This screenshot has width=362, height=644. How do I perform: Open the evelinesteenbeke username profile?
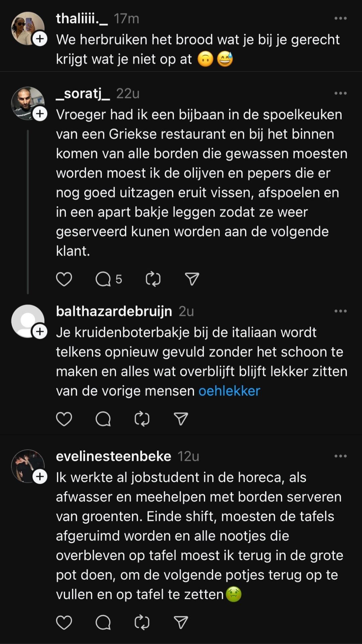pyautogui.click(x=114, y=456)
